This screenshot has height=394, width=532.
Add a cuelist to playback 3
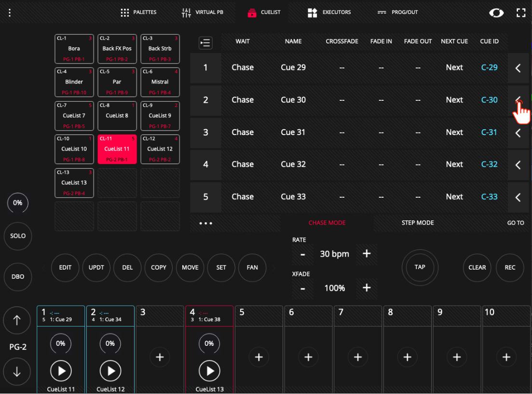(160, 357)
